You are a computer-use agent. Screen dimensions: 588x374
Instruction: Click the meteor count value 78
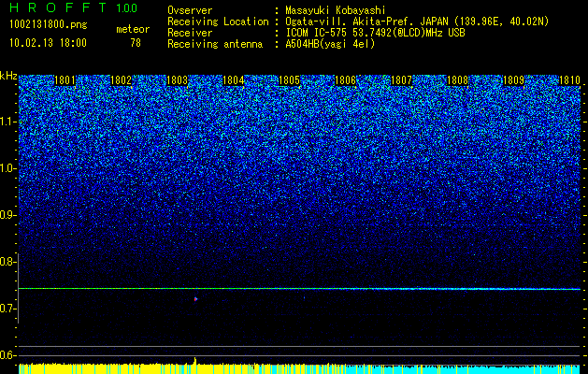coord(136,43)
